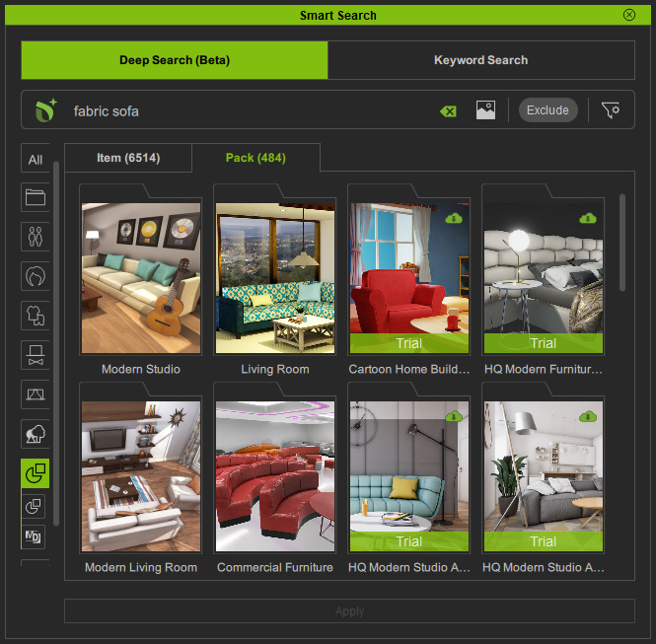Switch to the Deep Search (Beta) tab
Screen dimensions: 656x644
coord(175,60)
